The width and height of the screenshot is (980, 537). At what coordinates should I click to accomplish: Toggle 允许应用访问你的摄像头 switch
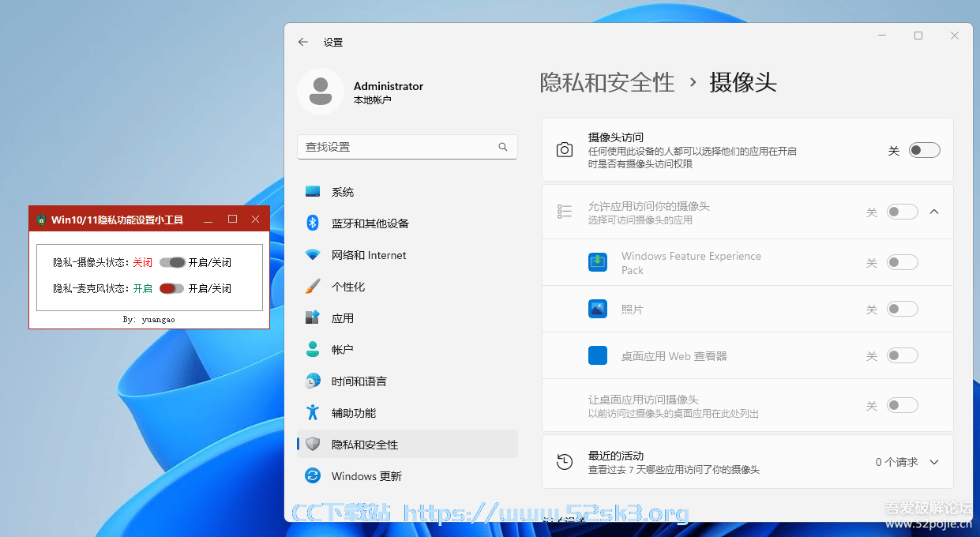coord(903,212)
